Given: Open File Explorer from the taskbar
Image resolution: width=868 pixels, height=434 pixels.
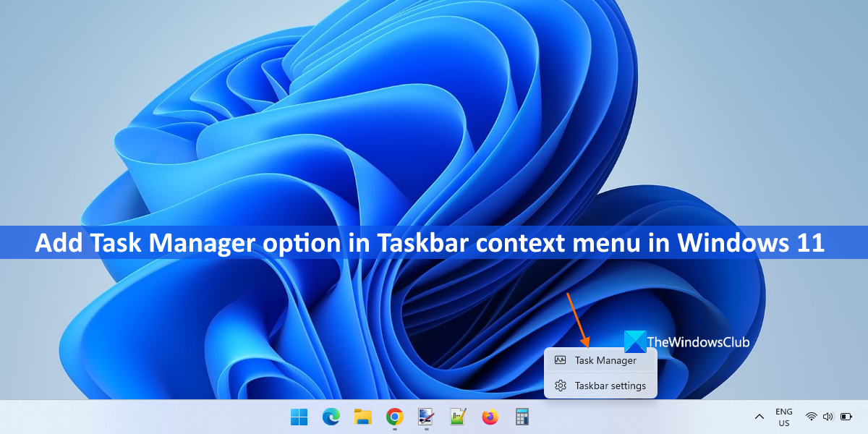Looking at the screenshot, I should (362, 417).
